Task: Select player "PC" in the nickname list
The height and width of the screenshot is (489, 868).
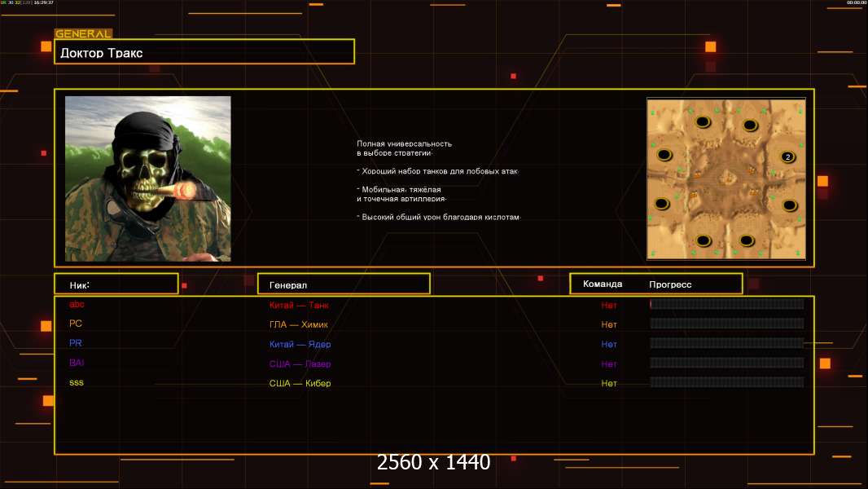Action: click(x=76, y=324)
